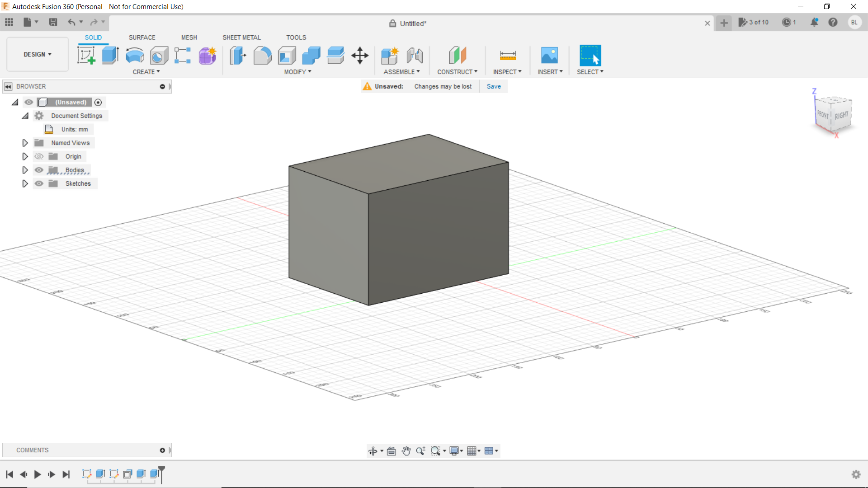Toggle the Browser panel pin dot
Screen dimensions: 868x488
tap(162, 87)
